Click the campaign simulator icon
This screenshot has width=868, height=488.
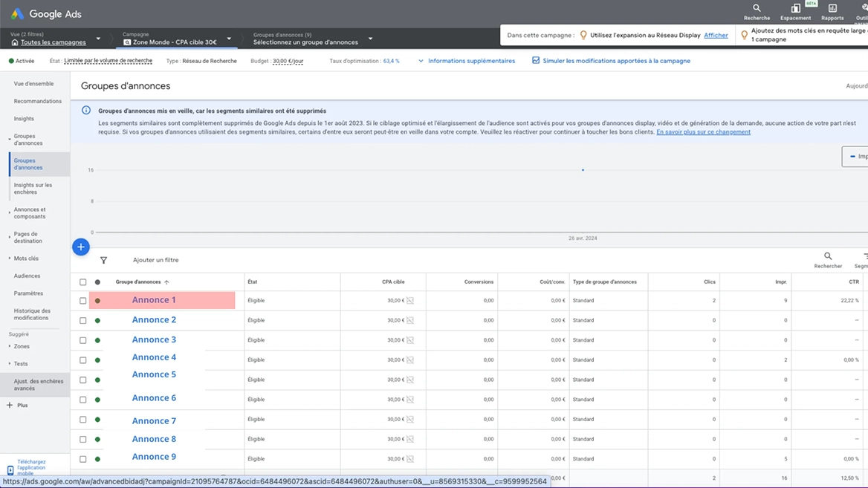535,60
